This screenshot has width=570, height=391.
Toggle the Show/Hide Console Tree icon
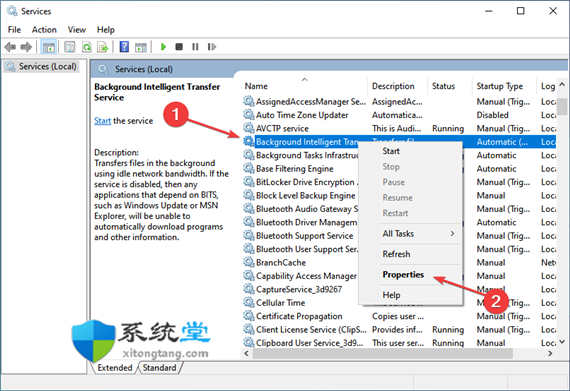click(48, 47)
